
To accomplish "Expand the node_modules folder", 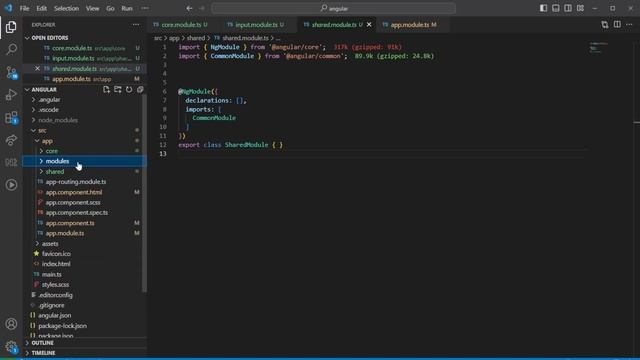I will pos(58,120).
